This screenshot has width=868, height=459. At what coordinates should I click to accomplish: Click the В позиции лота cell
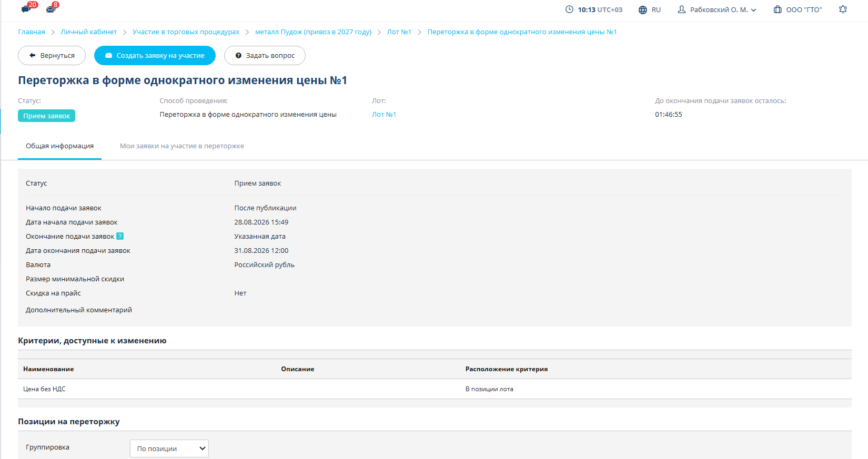coord(489,389)
